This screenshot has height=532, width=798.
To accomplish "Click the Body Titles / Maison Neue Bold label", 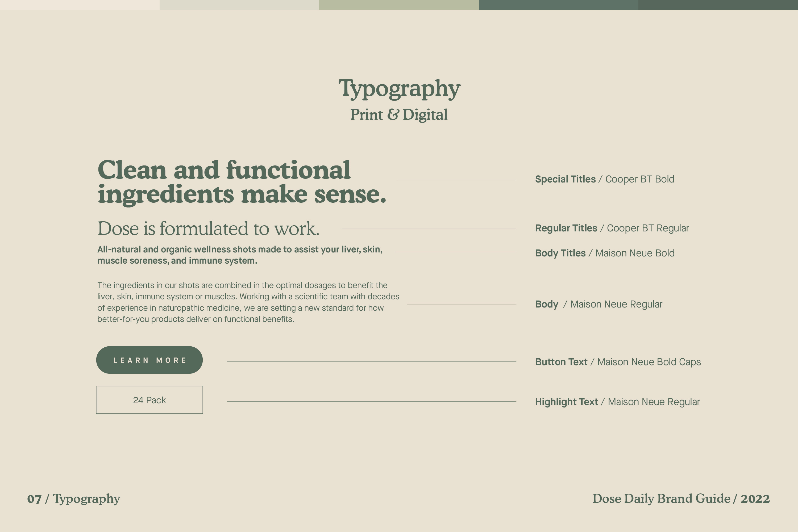I will point(605,253).
